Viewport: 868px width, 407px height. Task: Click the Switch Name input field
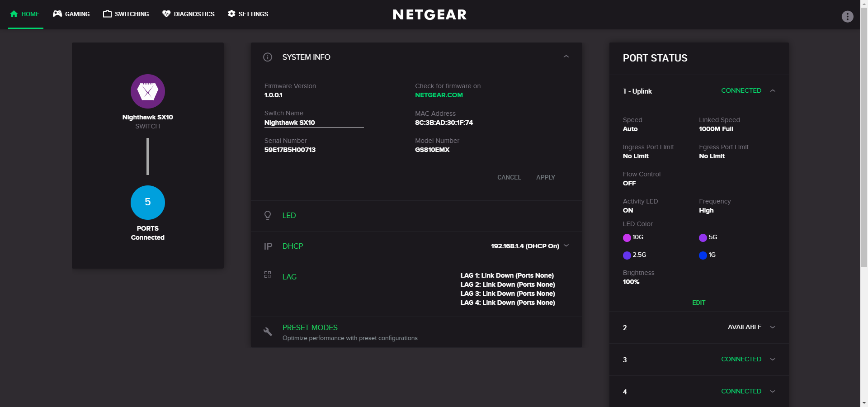pyautogui.click(x=314, y=123)
